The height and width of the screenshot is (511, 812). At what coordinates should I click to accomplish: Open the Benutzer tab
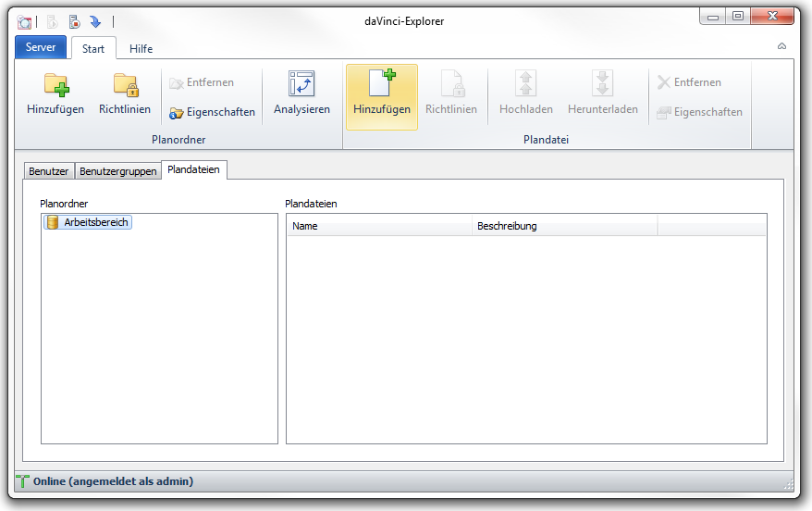tap(49, 171)
